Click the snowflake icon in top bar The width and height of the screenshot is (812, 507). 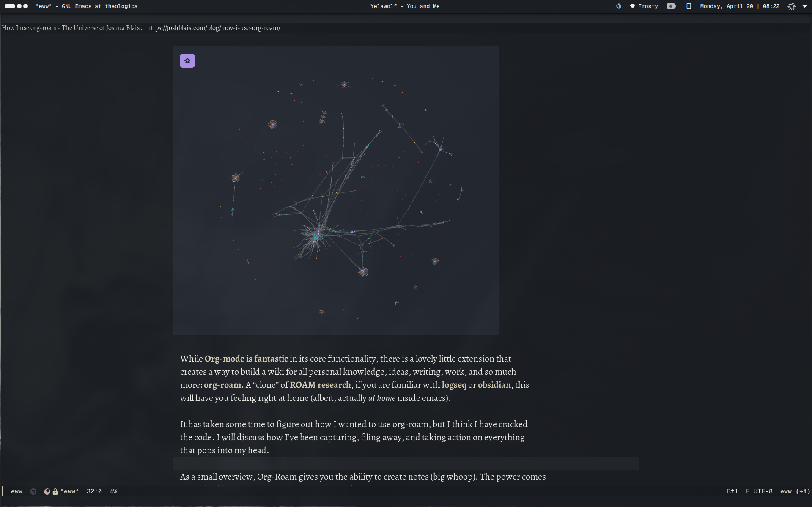pos(792,6)
